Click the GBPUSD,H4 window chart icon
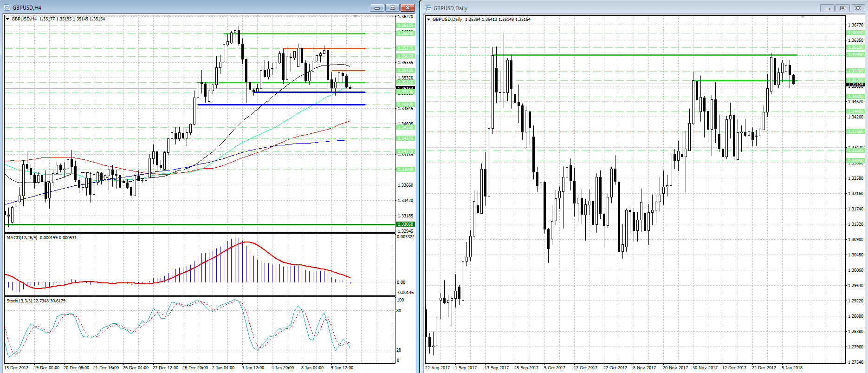Image resolution: width=868 pixels, height=373 pixels. tap(7, 7)
